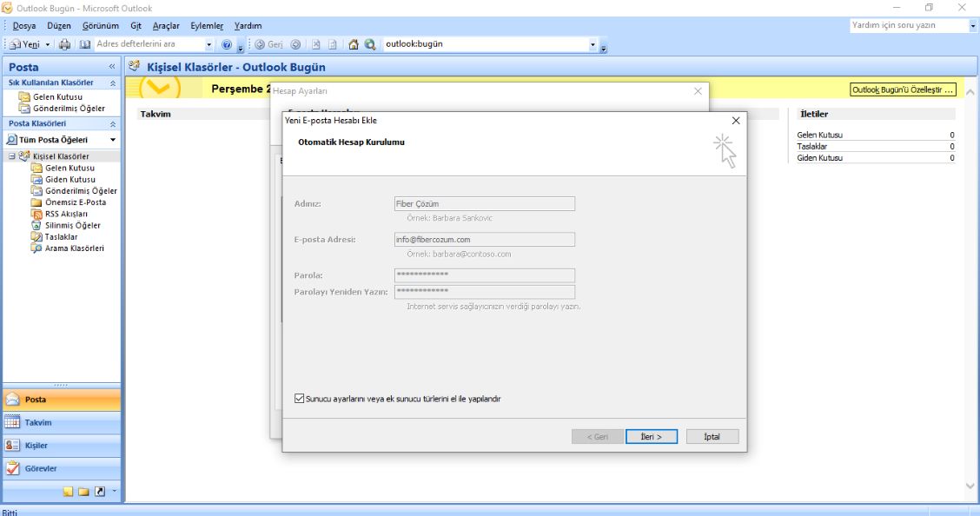Viewport: 980px width, 516px height.
Task: Uncheck the manual server settings checkbox
Action: pyautogui.click(x=300, y=400)
